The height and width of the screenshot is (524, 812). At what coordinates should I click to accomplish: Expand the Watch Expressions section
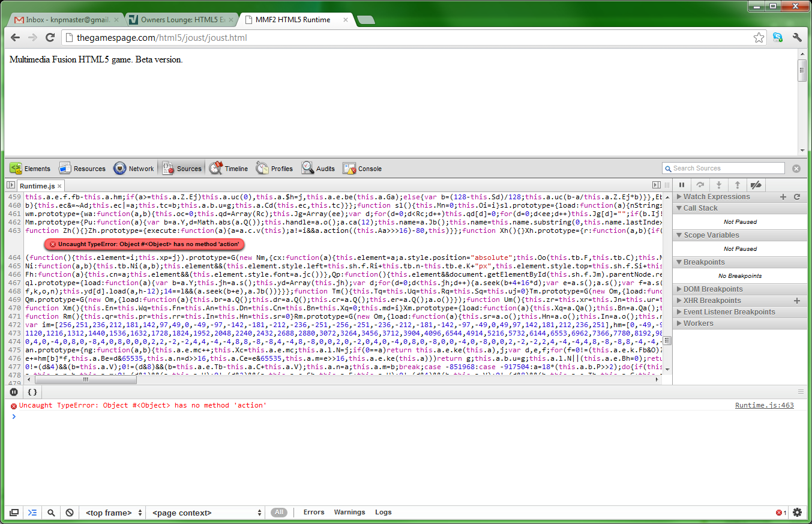[x=717, y=197]
